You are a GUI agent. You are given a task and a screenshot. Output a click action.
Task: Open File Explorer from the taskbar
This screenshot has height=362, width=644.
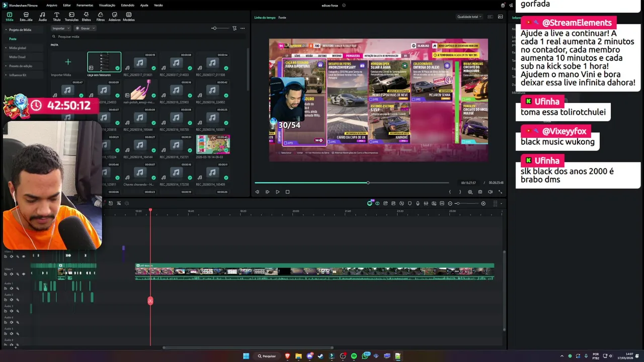pyautogui.click(x=298, y=356)
